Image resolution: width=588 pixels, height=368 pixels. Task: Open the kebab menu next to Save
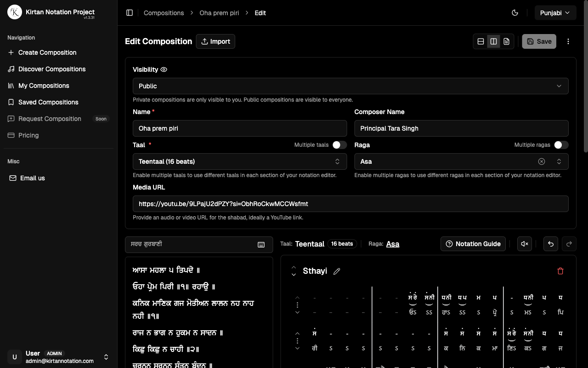[x=568, y=41]
